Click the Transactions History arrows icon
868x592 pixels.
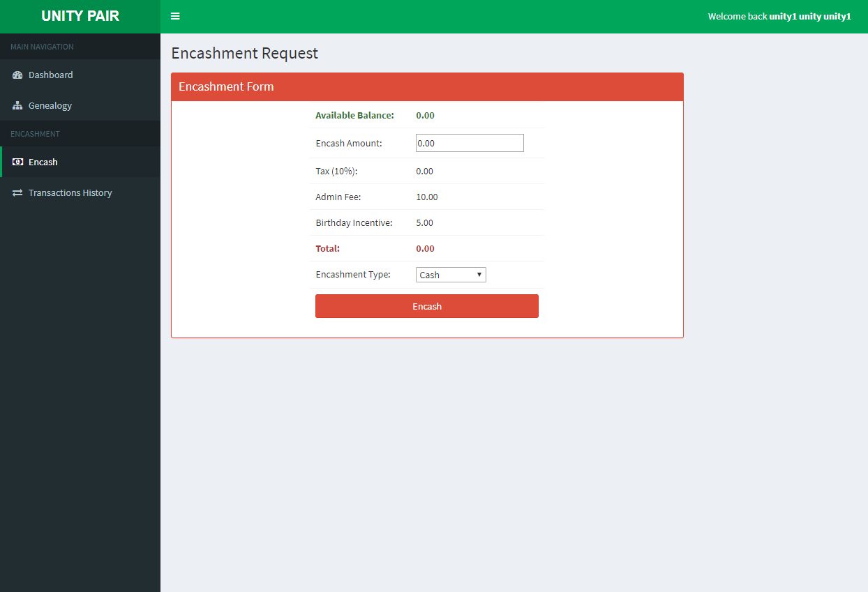point(17,193)
